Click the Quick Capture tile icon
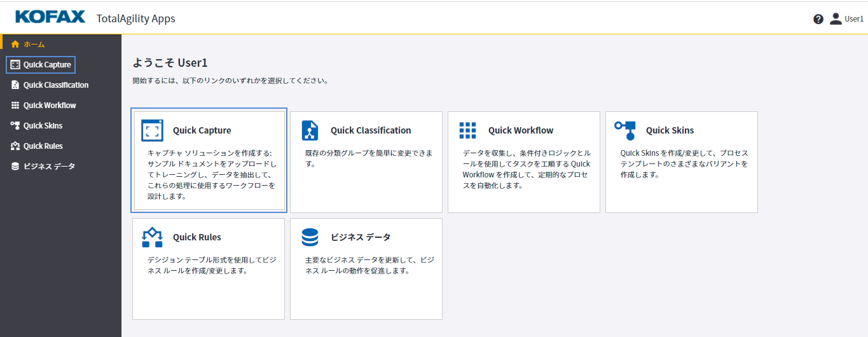Screen dimensions: 868x337 (x=152, y=130)
